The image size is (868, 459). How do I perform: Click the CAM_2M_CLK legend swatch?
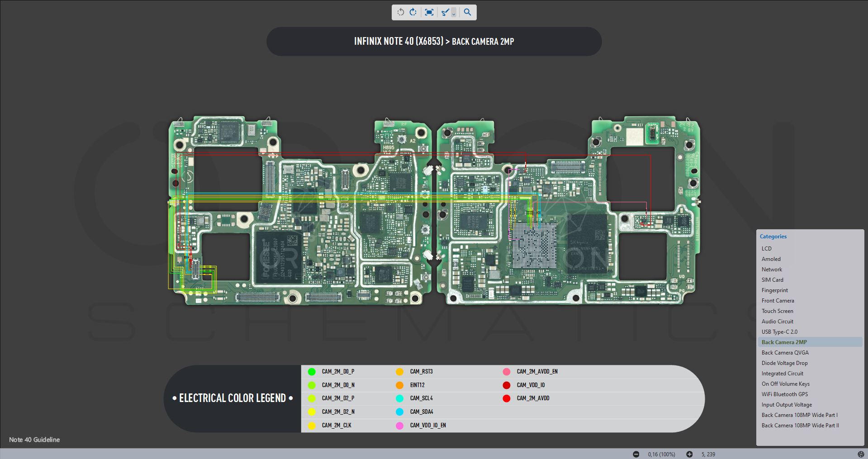[312, 426]
